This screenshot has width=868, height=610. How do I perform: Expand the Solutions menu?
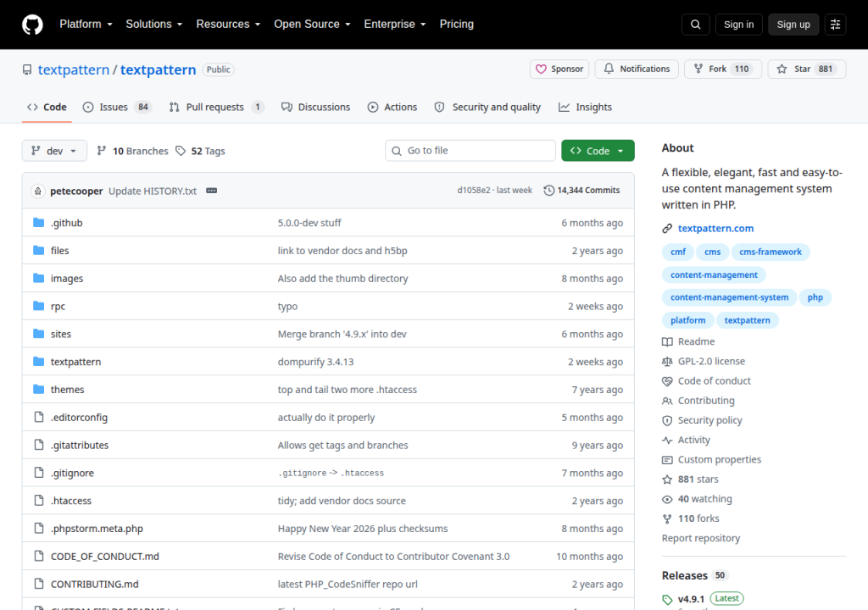coord(154,25)
